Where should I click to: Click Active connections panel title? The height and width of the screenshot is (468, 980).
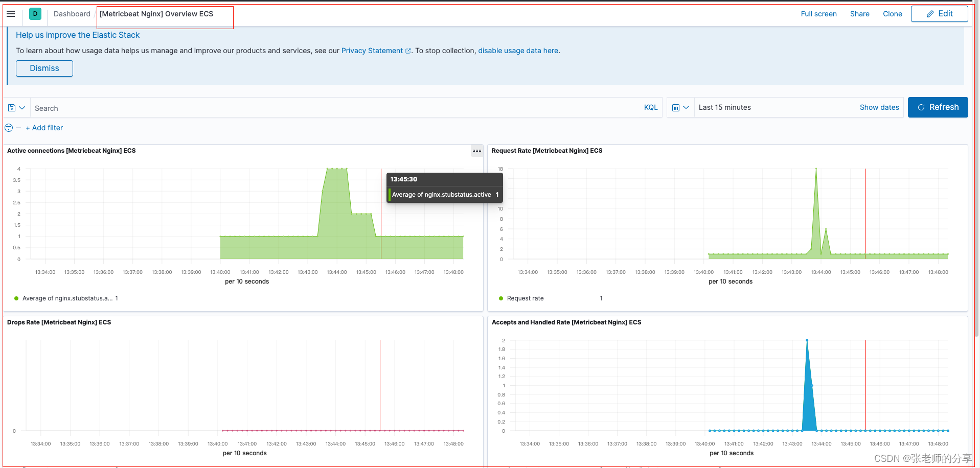72,151
